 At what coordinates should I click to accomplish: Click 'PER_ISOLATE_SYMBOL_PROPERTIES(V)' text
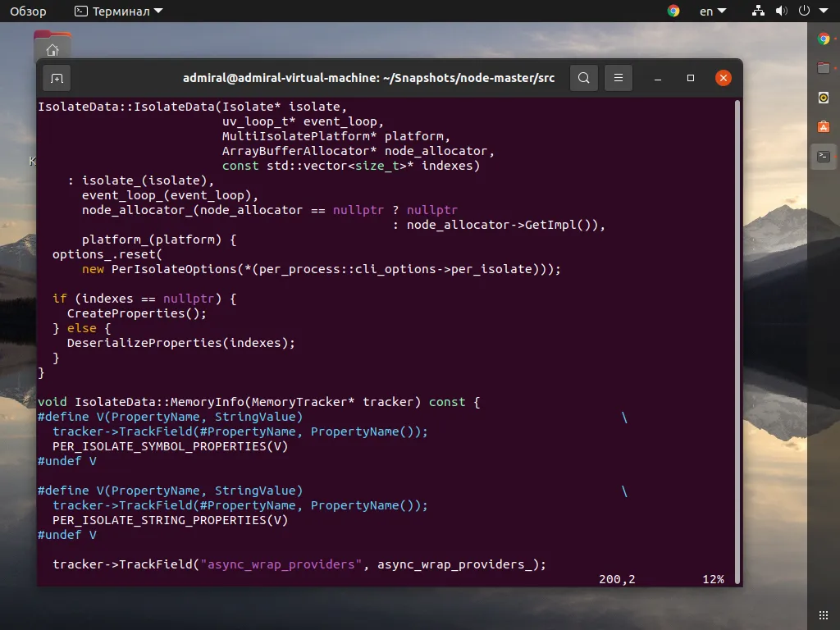point(171,446)
